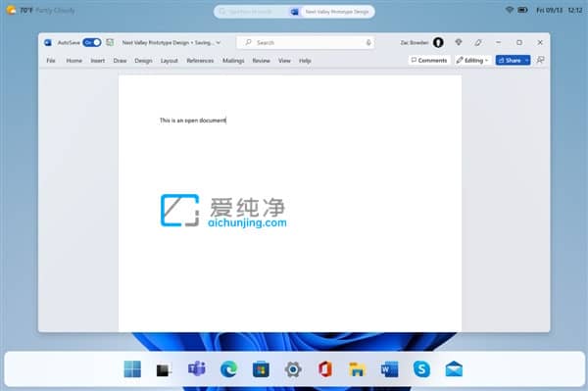Click the Word Search box
Viewport: 588px width, 391px height.
click(306, 43)
